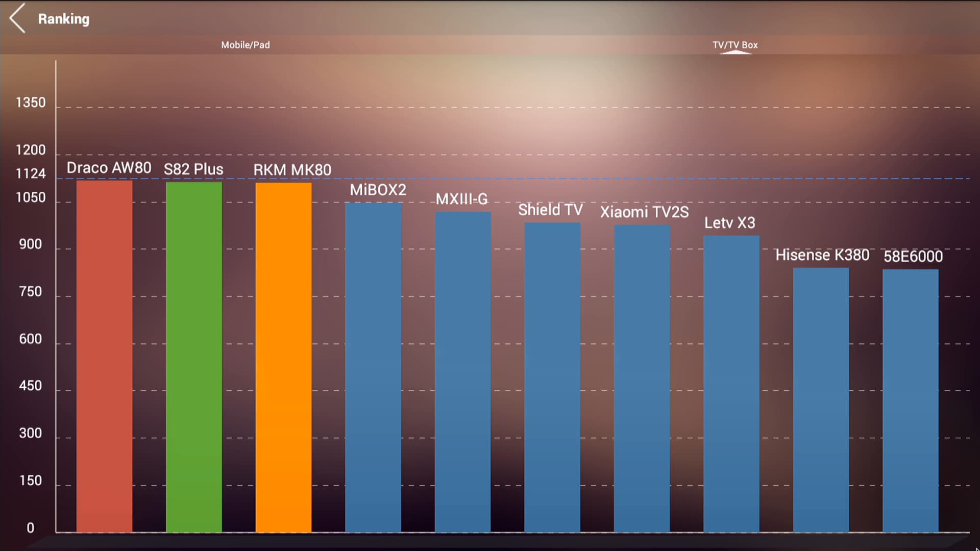980x551 pixels.
Task: Click the back arrow icon
Action: click(18, 18)
